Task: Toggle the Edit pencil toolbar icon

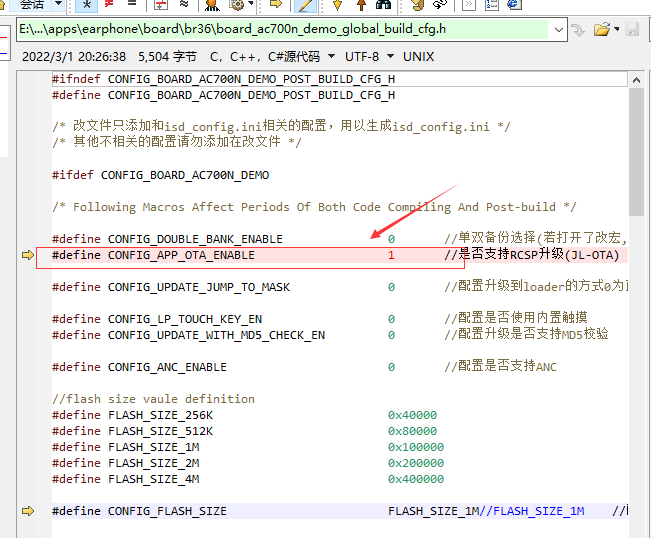Action: 305,5
